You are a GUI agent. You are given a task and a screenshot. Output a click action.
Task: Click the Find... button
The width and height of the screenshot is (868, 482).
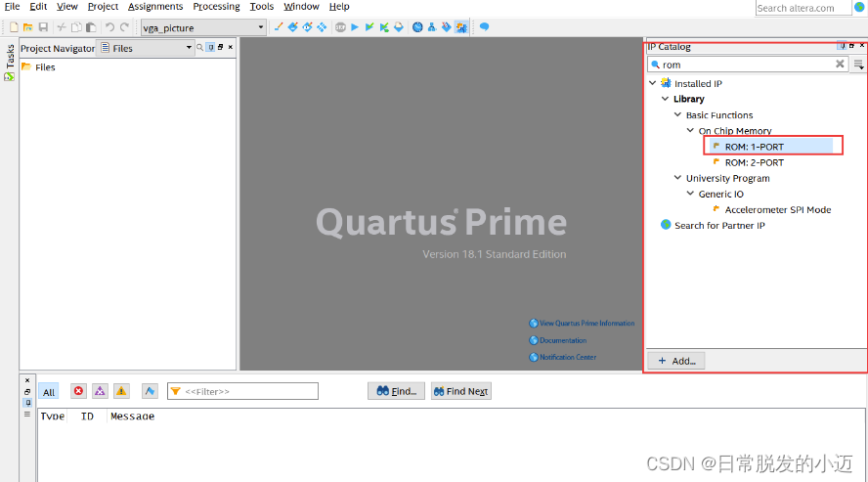(x=396, y=391)
